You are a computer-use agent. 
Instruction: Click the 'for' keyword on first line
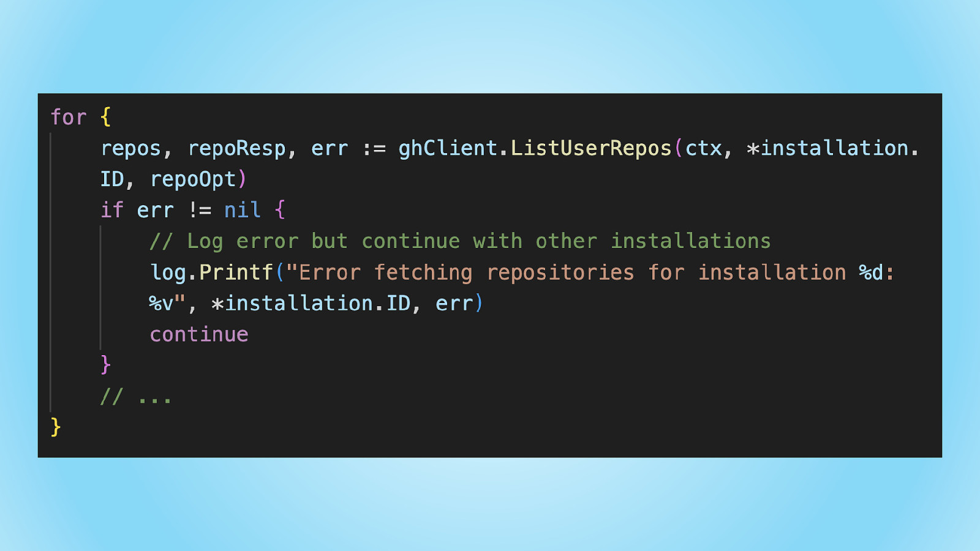(x=69, y=117)
